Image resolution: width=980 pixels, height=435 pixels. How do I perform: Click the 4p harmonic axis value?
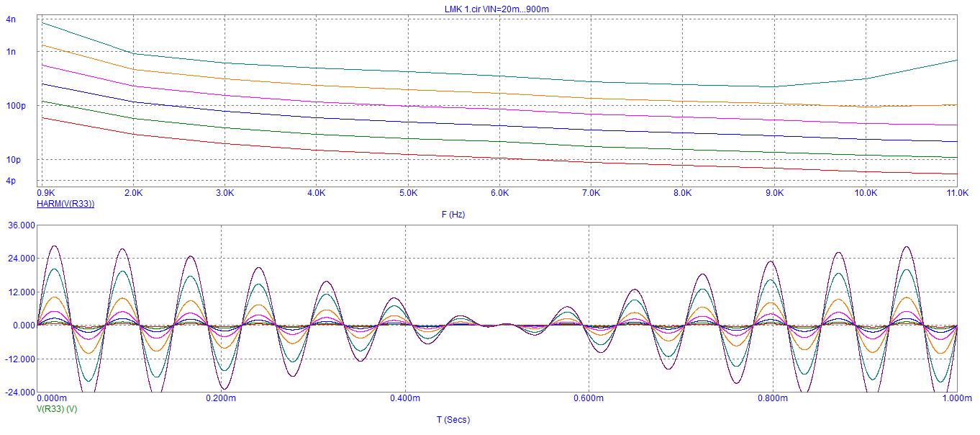coord(10,181)
